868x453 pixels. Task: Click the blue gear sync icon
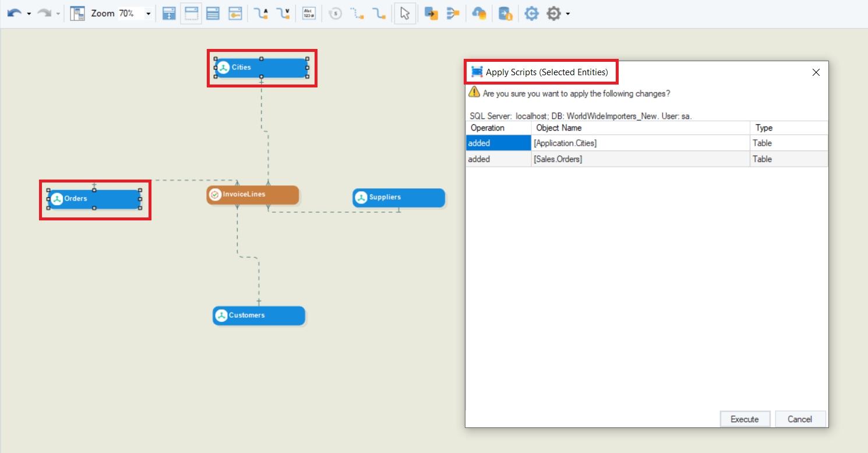[531, 13]
